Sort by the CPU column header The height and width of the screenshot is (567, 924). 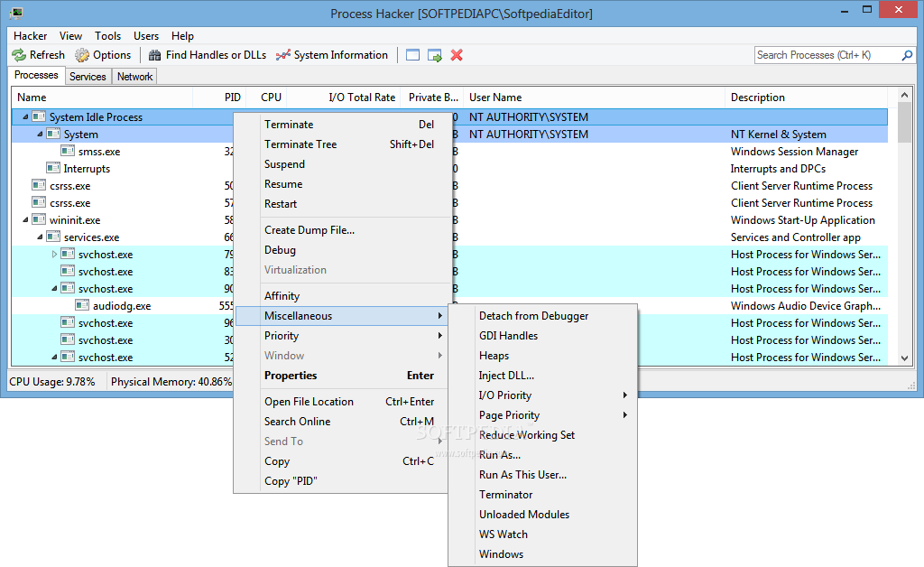point(266,98)
